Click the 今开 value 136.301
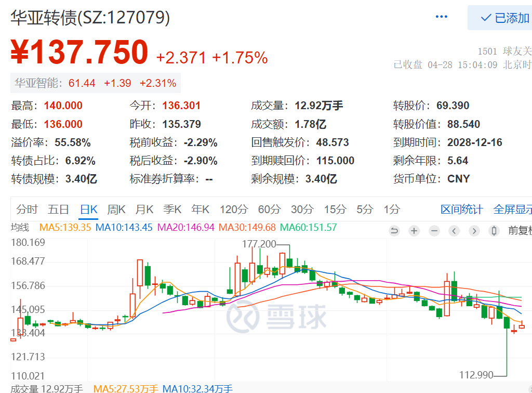This screenshot has width=532, height=393. [x=181, y=106]
